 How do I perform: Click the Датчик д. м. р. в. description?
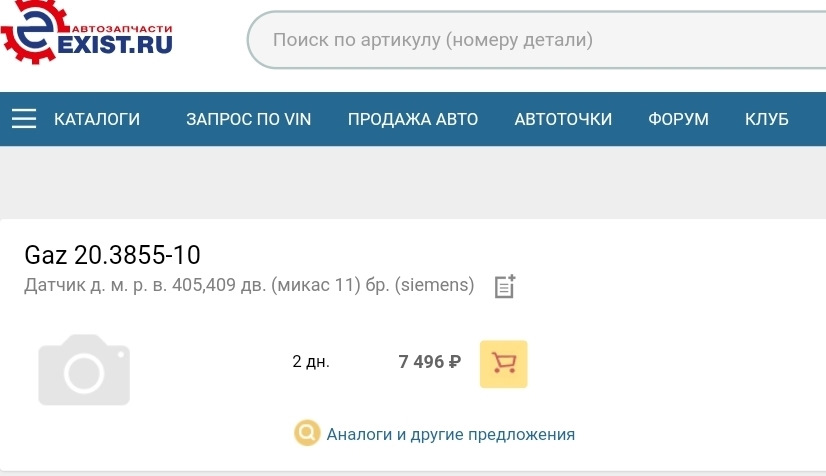[x=249, y=285]
